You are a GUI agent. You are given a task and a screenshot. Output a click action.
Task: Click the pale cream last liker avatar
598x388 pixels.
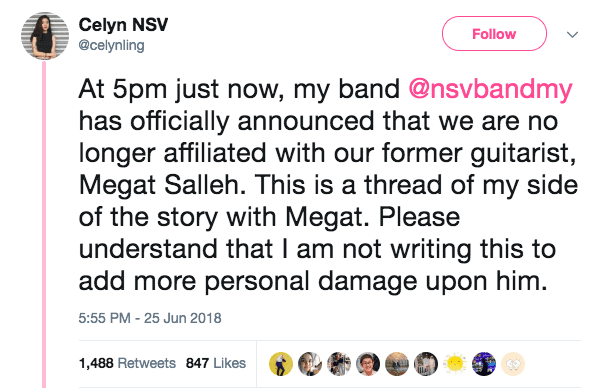[x=513, y=364]
